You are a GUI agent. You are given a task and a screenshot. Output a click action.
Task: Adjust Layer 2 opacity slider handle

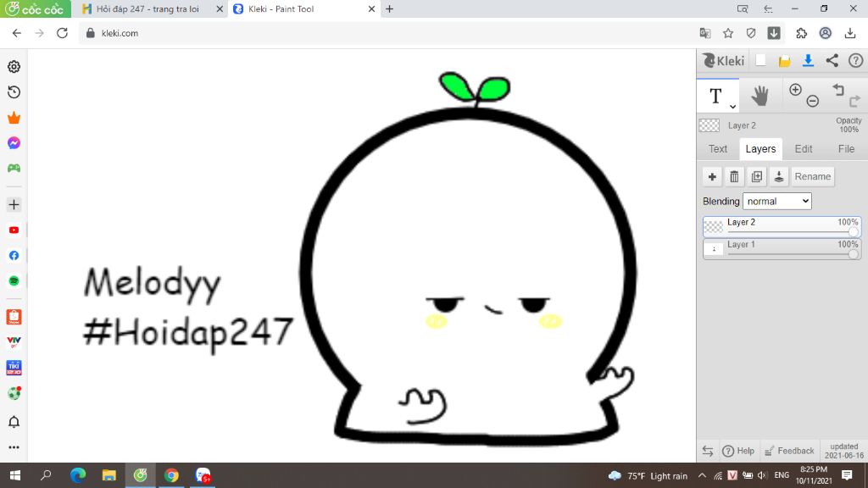(x=853, y=231)
